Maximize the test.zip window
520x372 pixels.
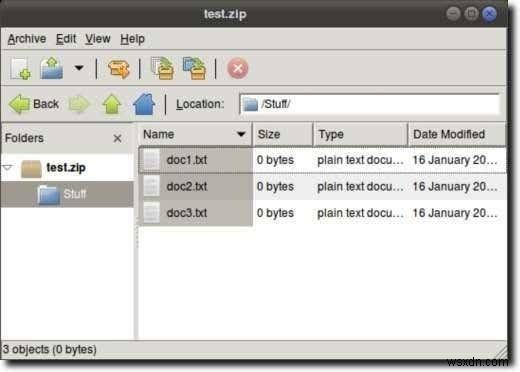click(x=471, y=14)
